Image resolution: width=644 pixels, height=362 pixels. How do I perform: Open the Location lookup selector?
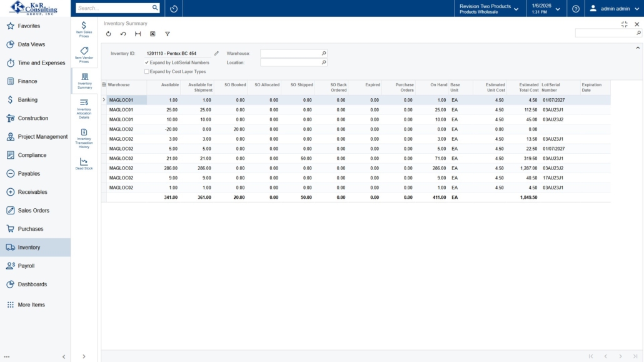[x=323, y=63]
